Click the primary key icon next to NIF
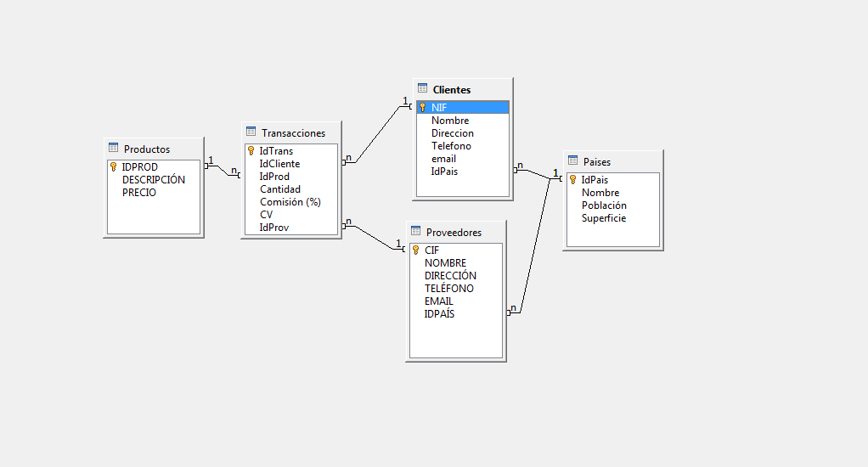The image size is (868, 467). click(422, 107)
